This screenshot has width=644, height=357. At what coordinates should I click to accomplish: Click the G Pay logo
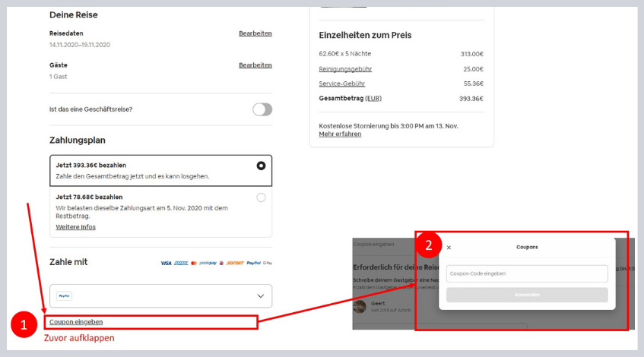[268, 263]
